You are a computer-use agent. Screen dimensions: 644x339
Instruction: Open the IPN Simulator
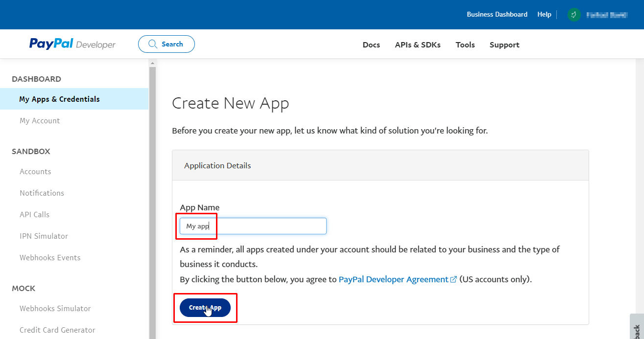point(44,236)
